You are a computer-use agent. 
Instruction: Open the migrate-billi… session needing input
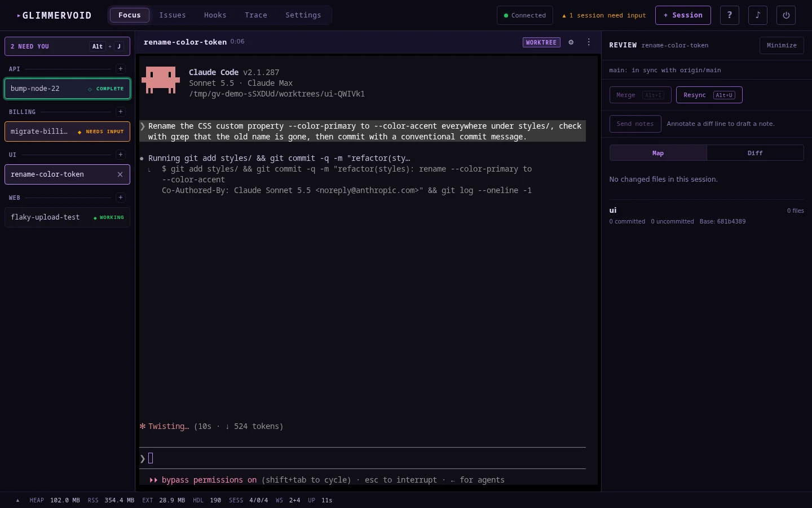[x=67, y=132]
